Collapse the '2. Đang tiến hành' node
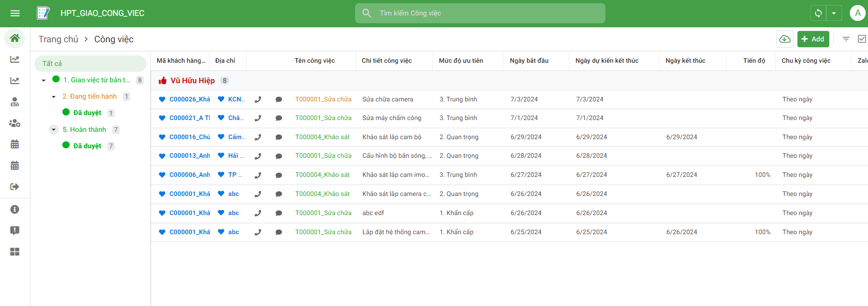Screen dimensions: 868x306 [54, 97]
